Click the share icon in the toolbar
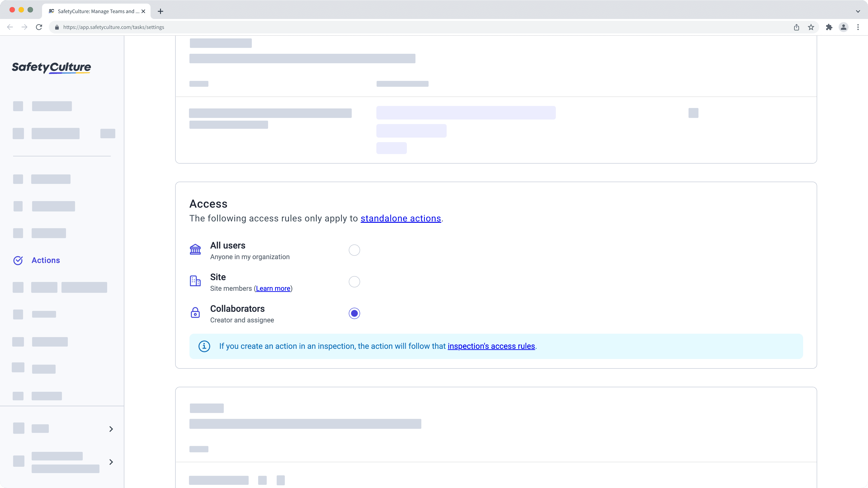The width and height of the screenshot is (868, 488). click(797, 27)
